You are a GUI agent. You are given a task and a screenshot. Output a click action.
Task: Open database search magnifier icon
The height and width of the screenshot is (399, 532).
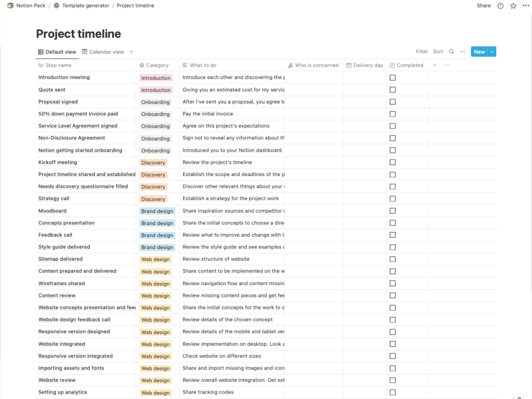[x=451, y=52]
